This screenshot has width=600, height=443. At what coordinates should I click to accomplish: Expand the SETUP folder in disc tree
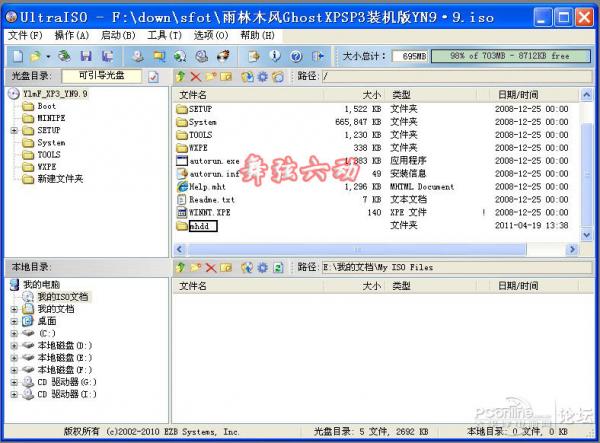(x=14, y=130)
